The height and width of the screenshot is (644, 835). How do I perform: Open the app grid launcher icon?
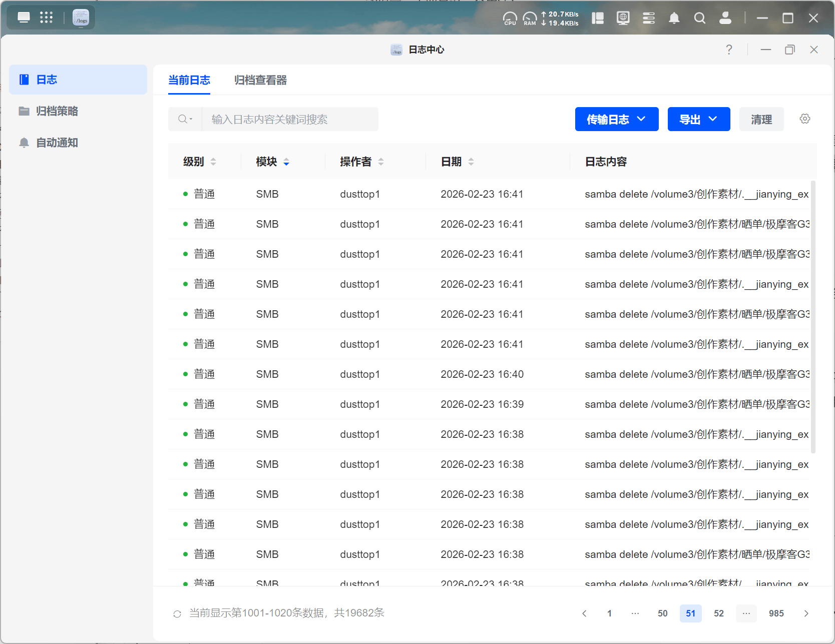pos(46,18)
